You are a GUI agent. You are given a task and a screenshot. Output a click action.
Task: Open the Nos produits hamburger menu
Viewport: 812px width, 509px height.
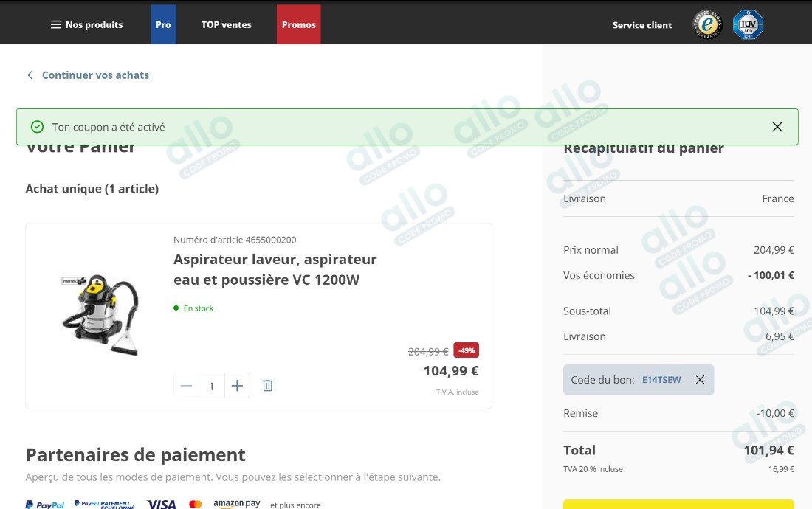click(86, 24)
